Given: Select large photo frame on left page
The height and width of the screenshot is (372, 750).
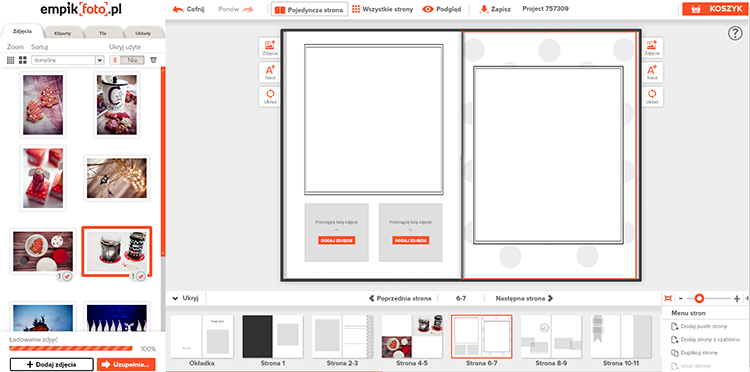Looking at the screenshot, I should 374,120.
